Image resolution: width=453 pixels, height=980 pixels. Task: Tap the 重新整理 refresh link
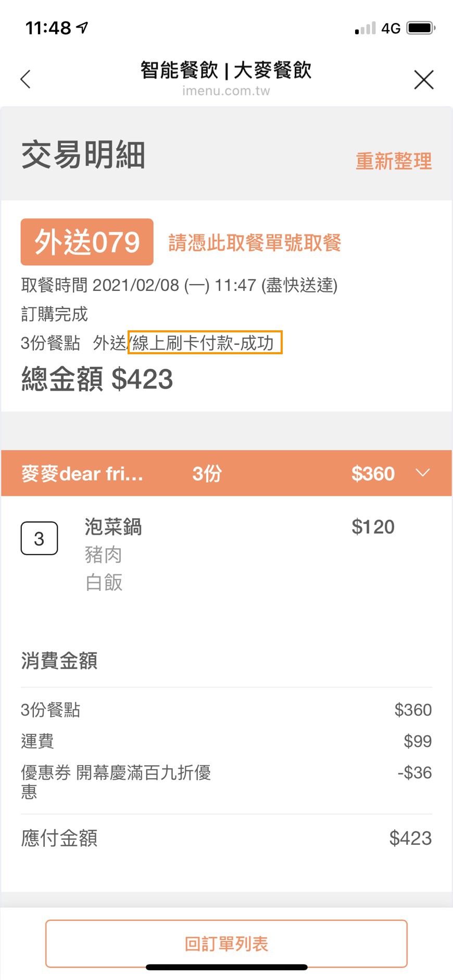394,161
